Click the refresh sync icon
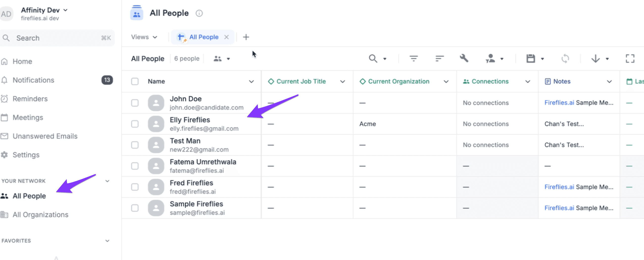The image size is (644, 260). 565,59
